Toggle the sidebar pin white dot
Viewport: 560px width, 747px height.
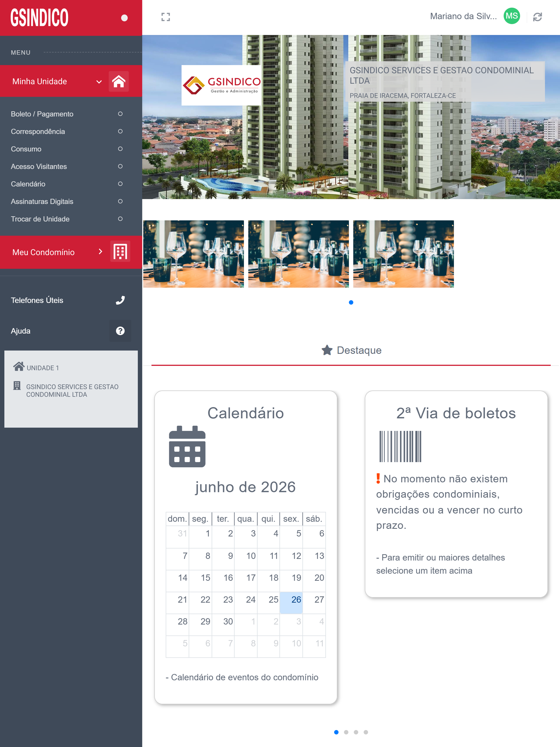tap(124, 18)
